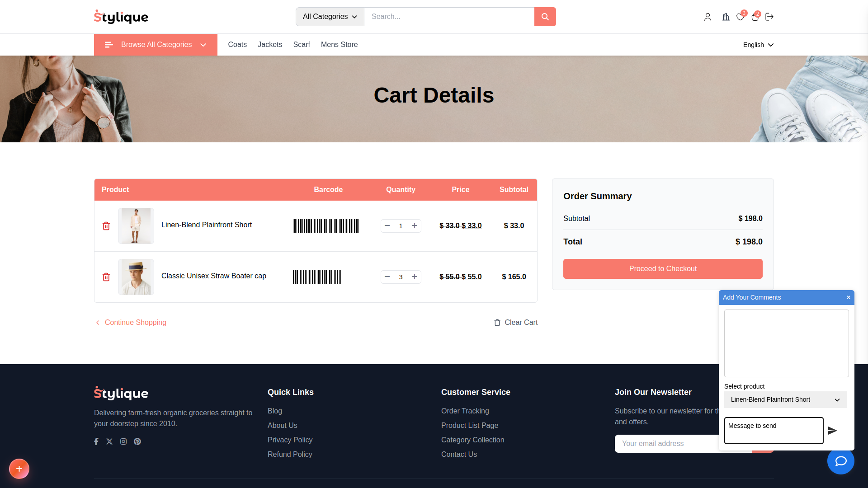Go to Jackets in navigation
This screenshot has width=868, height=488.
(270, 44)
